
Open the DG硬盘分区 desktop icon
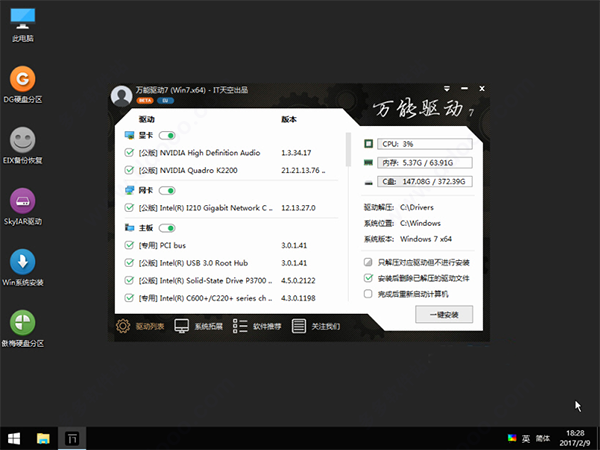pyautogui.click(x=22, y=79)
